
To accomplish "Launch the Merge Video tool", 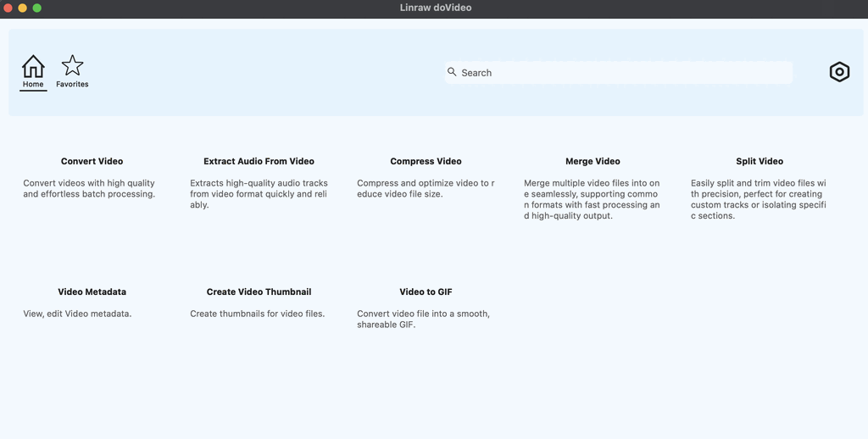I will click(x=593, y=161).
